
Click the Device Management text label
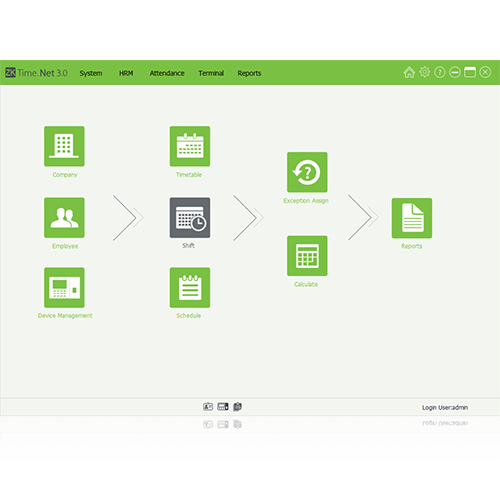coord(65,316)
